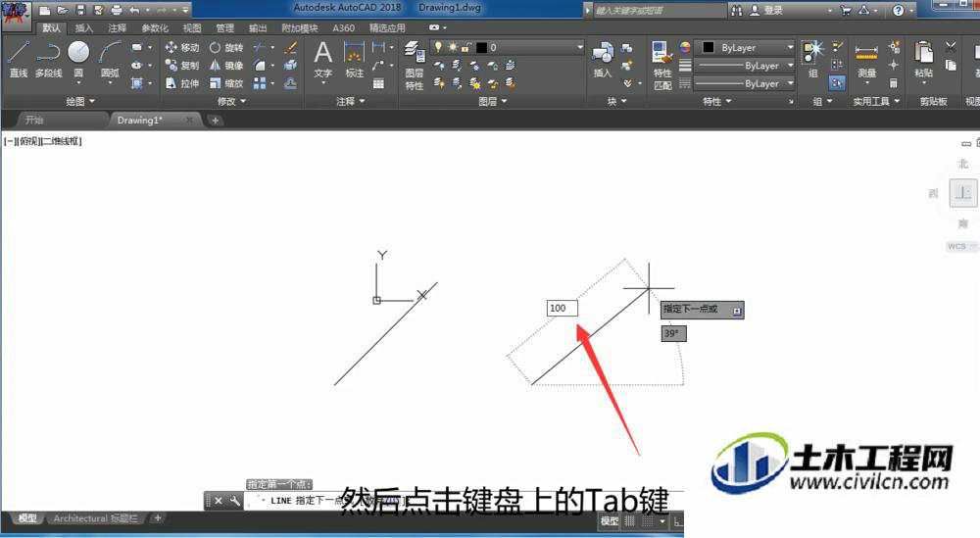Click the command line customize wrench icon
This screenshot has width=980, height=538.
pos(234,501)
